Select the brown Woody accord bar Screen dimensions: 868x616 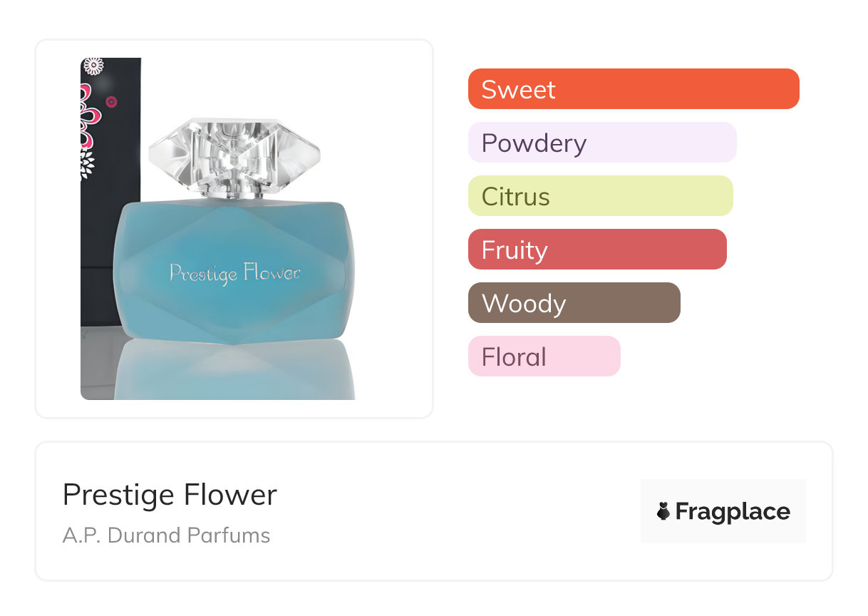coord(574,303)
